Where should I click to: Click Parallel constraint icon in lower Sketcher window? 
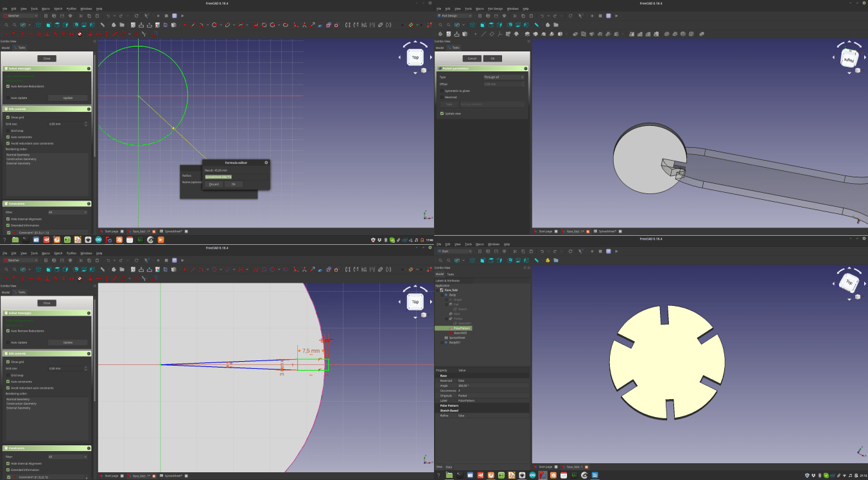click(x=39, y=279)
